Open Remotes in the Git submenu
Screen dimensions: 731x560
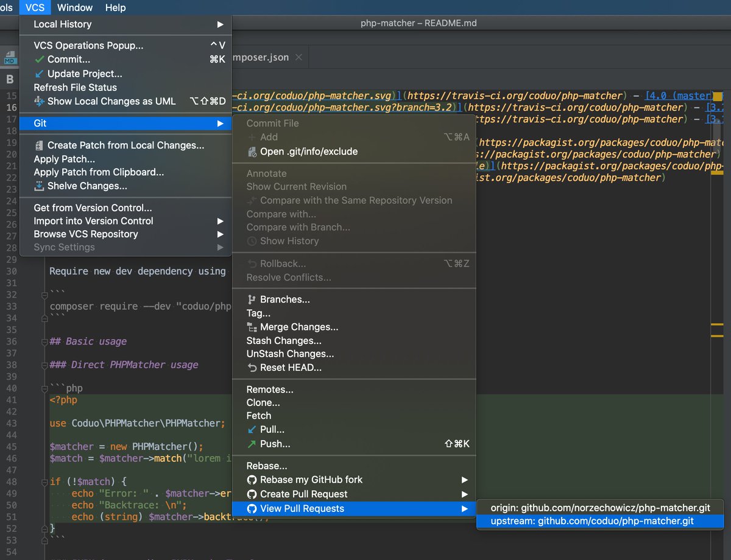354,390
